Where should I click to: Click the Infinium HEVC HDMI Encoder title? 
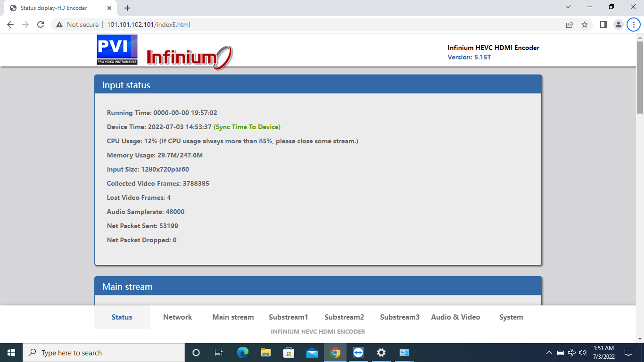coord(494,48)
